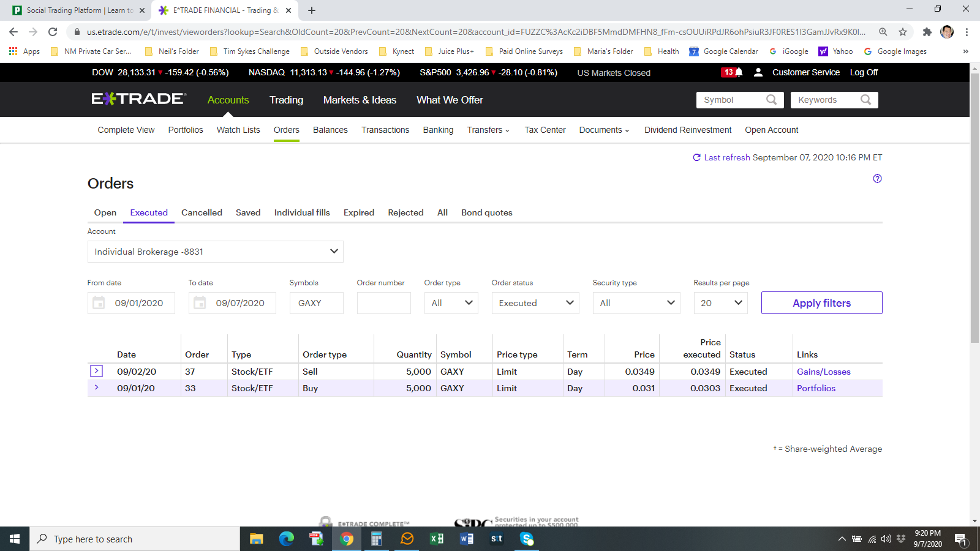Expand the 09/02/20 Sell order row

pos(96,371)
